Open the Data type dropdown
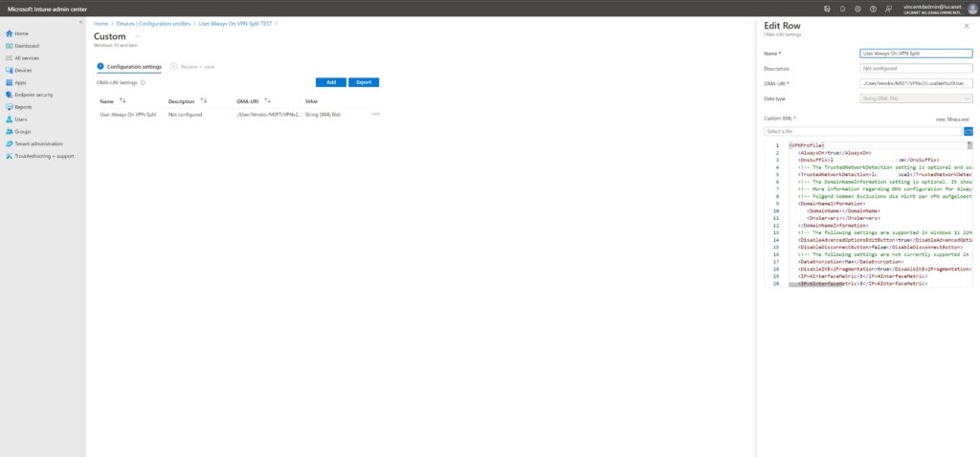This screenshot has width=980, height=457. pos(916,98)
